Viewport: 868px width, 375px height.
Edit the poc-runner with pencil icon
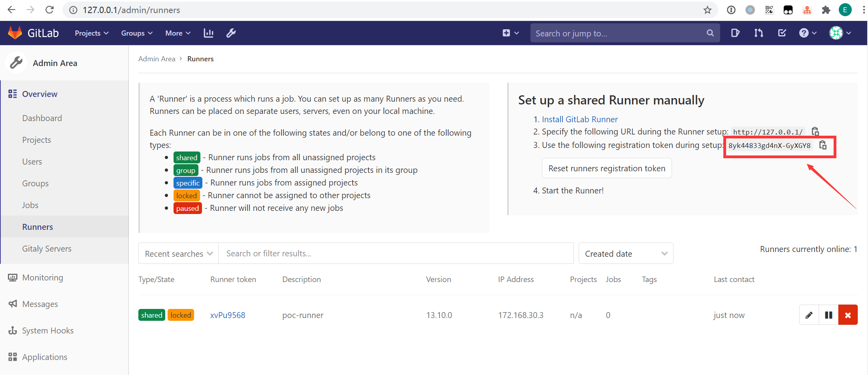pyautogui.click(x=809, y=315)
